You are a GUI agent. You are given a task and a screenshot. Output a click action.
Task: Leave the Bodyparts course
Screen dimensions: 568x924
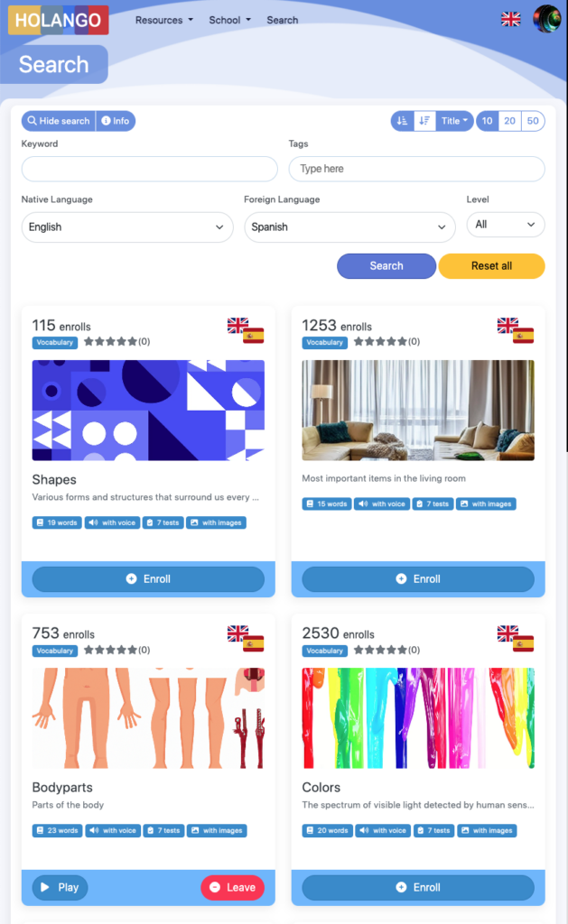pyautogui.click(x=232, y=888)
